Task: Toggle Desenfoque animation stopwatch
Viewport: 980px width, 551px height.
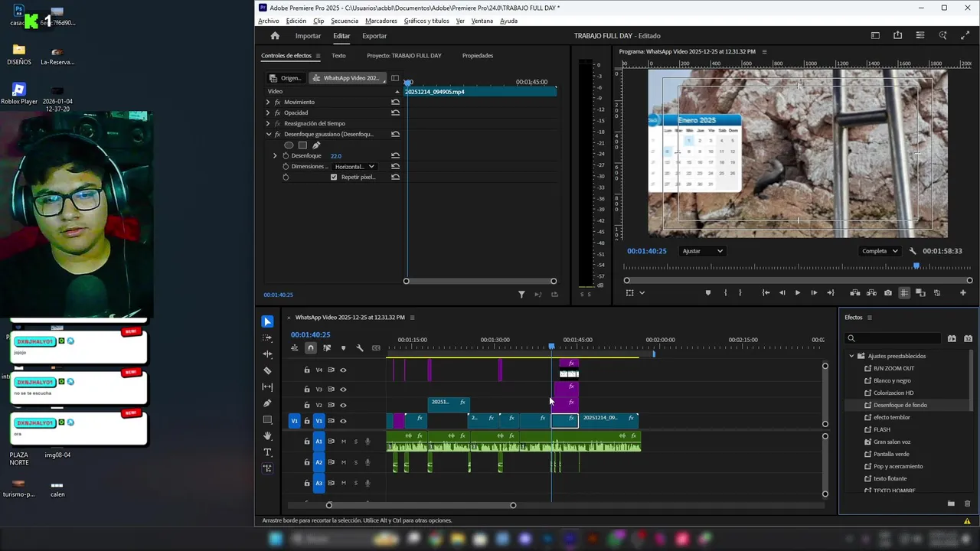Action: [x=286, y=155]
